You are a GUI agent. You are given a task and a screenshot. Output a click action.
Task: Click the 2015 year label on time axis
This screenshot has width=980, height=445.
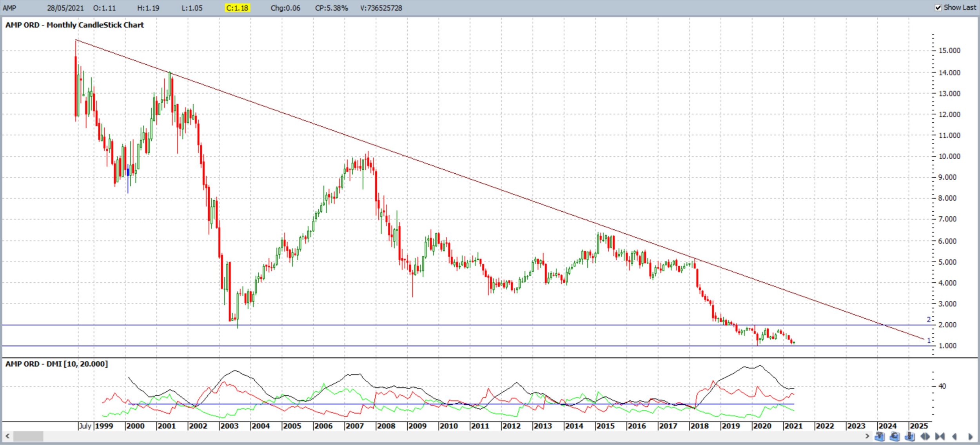pyautogui.click(x=605, y=426)
